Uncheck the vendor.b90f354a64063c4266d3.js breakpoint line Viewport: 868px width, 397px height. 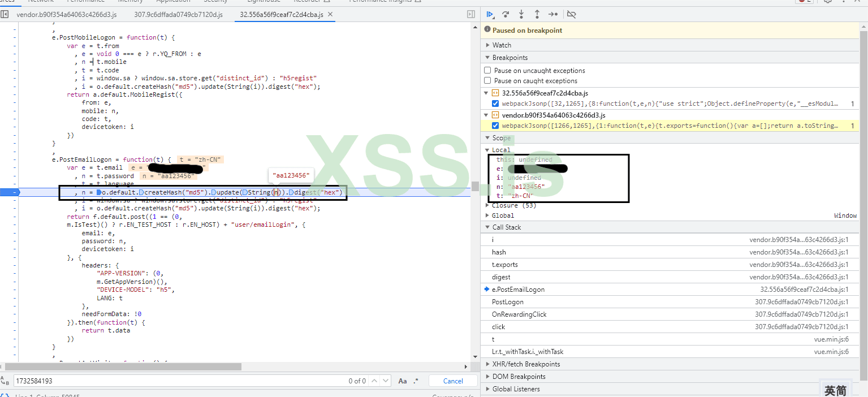pyautogui.click(x=495, y=126)
